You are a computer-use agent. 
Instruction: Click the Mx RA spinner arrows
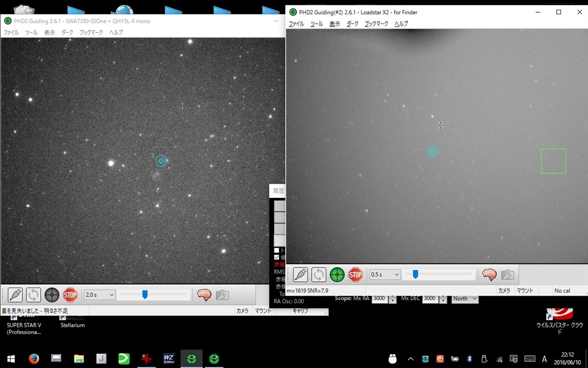(x=392, y=299)
